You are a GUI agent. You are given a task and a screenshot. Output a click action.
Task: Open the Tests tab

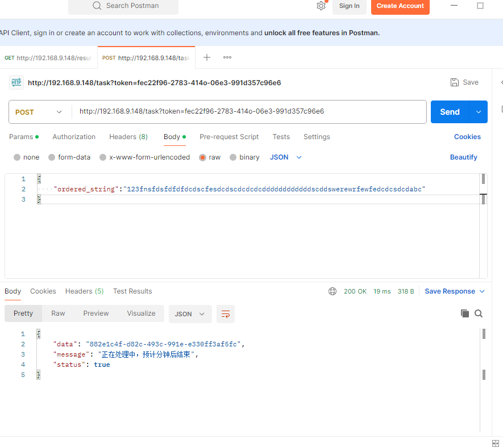281,137
